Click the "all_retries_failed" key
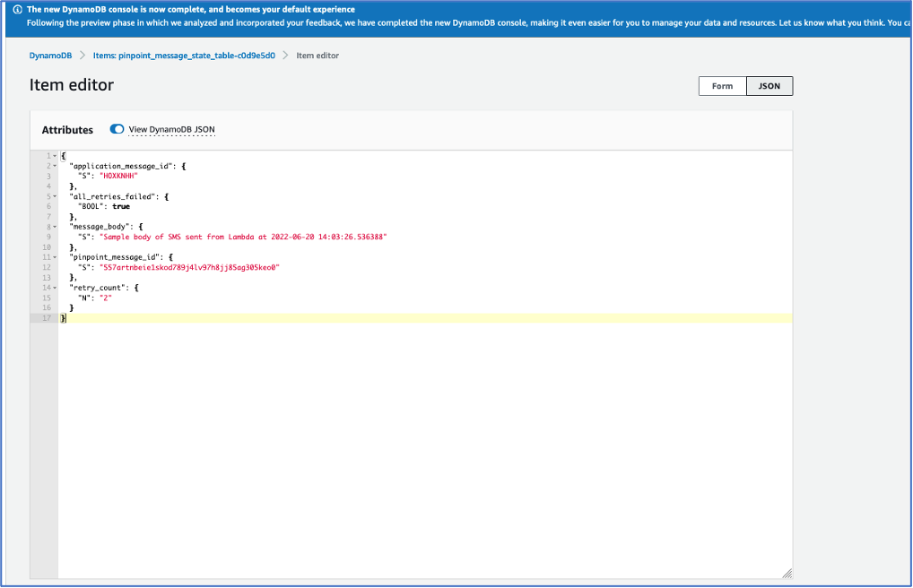Viewport: 913px width, 588px height. pyautogui.click(x=112, y=197)
